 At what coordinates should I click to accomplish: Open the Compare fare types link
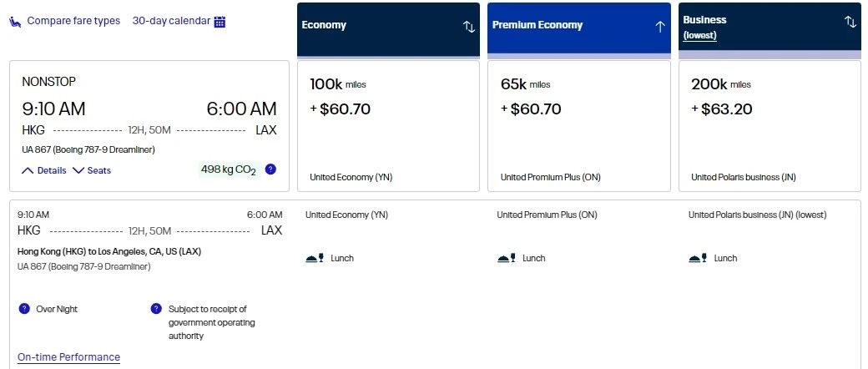pyautogui.click(x=73, y=21)
